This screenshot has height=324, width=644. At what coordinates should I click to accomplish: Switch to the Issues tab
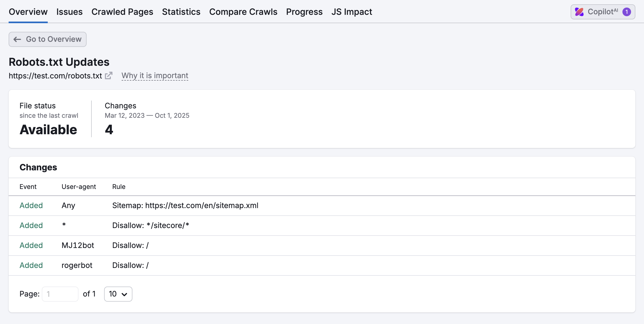(x=69, y=12)
